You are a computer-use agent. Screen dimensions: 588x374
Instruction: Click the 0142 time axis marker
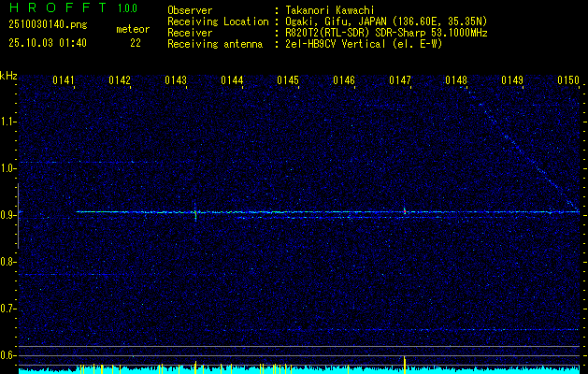(120, 80)
